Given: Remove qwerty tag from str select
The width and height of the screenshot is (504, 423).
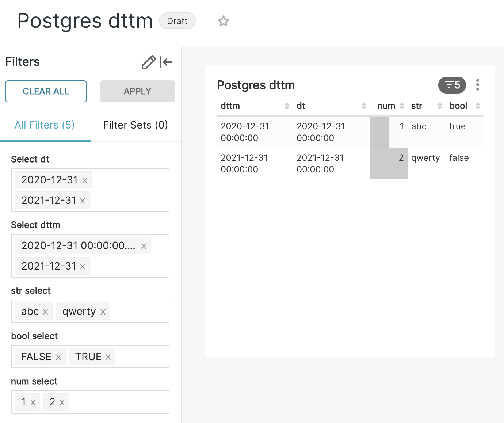Looking at the screenshot, I should 103,312.
